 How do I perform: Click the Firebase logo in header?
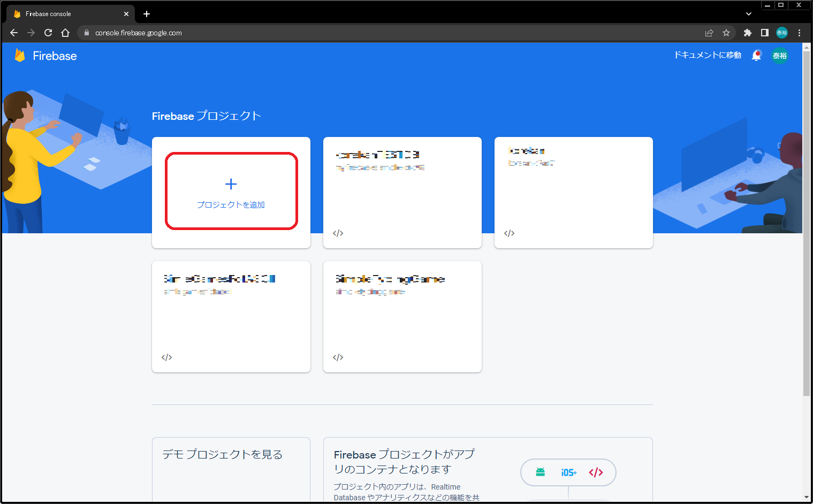coord(45,56)
